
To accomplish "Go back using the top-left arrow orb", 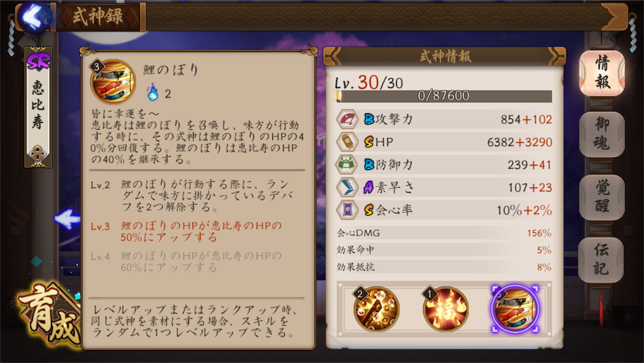I will coord(36,16).
